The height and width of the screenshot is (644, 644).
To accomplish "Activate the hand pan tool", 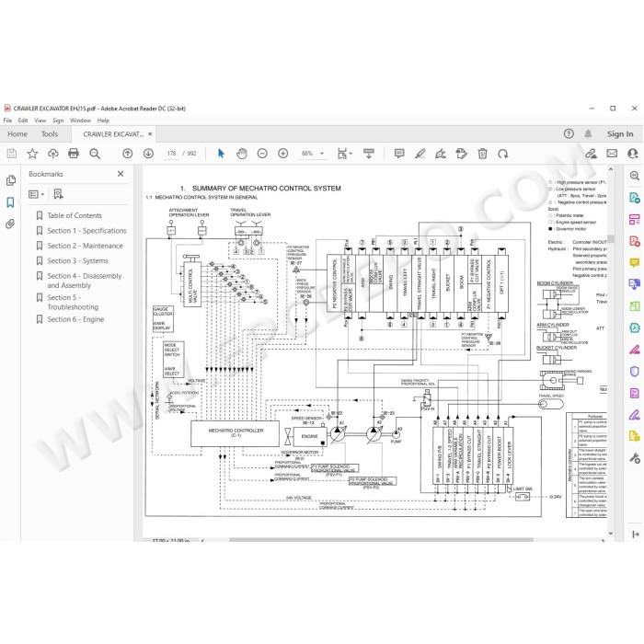I will pos(242,154).
